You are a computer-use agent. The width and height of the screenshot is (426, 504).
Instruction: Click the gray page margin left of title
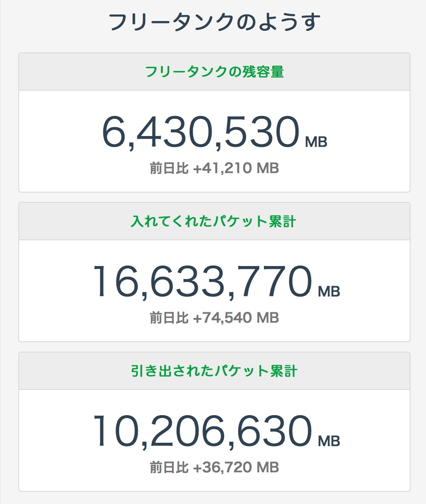click(47, 22)
